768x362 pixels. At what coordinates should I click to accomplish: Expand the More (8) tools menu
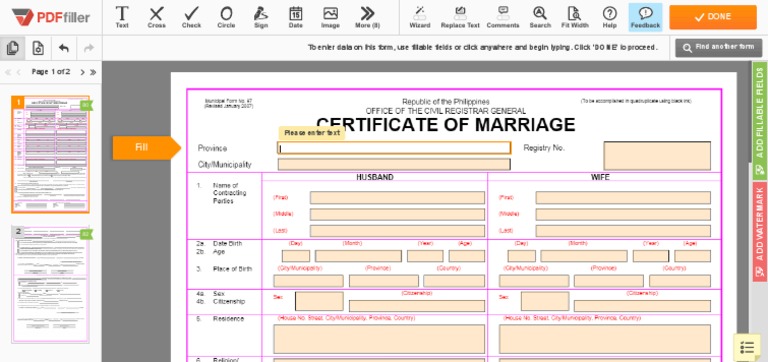coord(367,17)
